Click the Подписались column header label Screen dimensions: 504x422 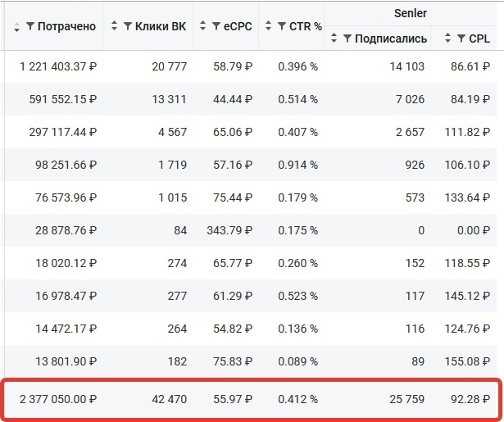pyautogui.click(x=391, y=39)
